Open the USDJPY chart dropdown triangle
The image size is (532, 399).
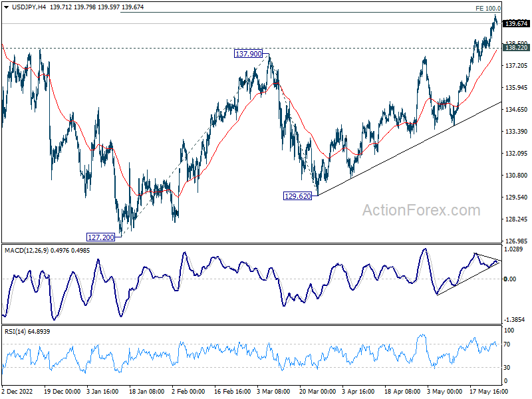(x=6, y=7)
